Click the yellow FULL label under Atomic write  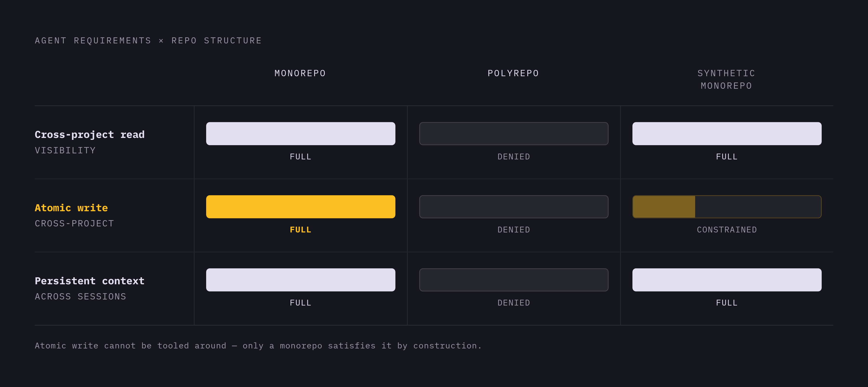301,230
